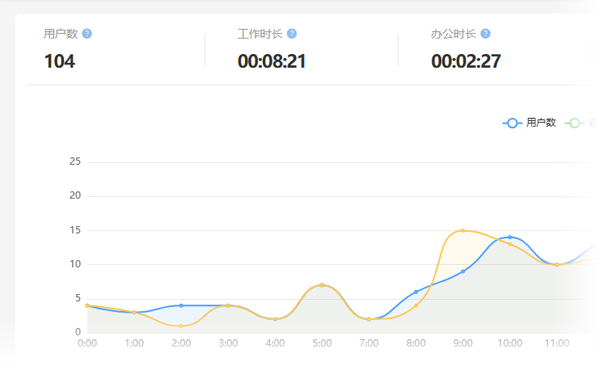Click the 办公时长 metric label
This screenshot has width=600, height=368.
pyautogui.click(x=453, y=34)
